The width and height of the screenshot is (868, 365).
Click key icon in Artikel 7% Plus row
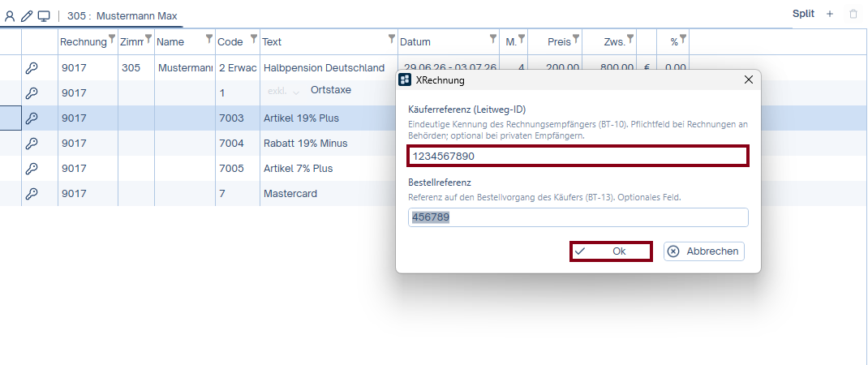(x=32, y=169)
